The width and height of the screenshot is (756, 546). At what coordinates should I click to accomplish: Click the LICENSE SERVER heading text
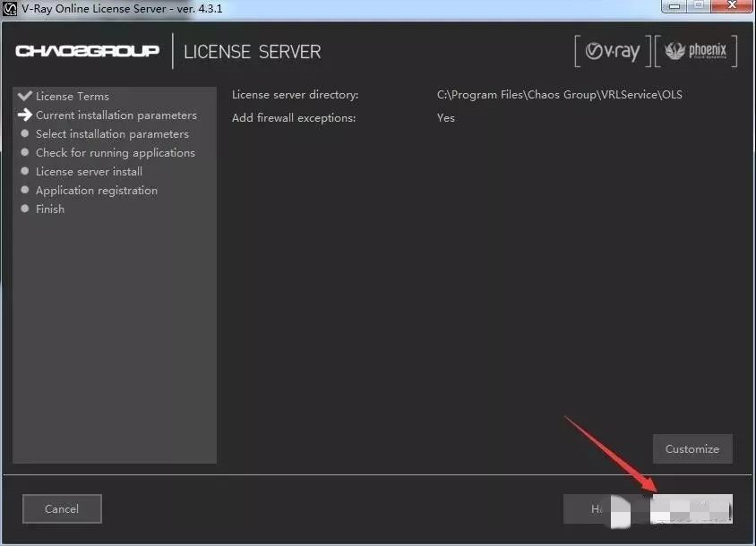(x=252, y=52)
